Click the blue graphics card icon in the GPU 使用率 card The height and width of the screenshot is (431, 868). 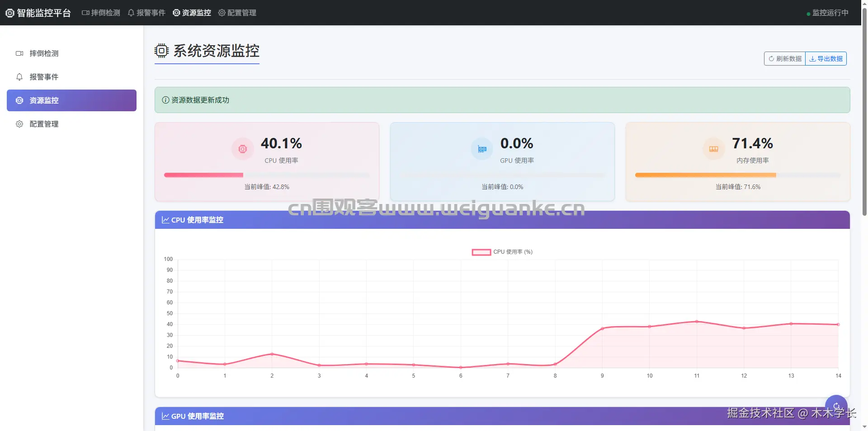(x=482, y=149)
